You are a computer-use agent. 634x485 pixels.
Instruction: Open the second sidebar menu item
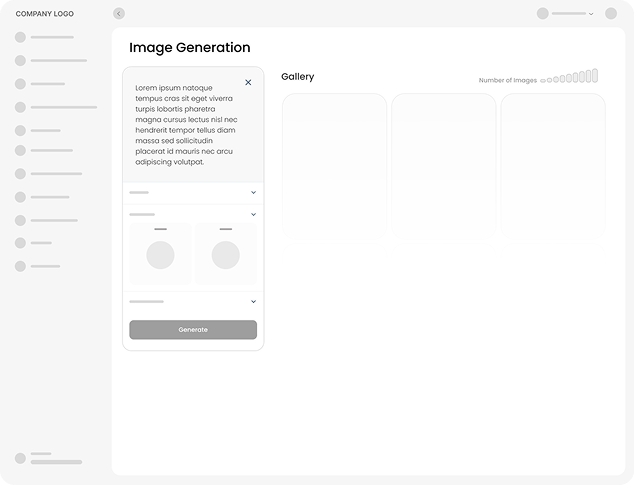tap(57, 60)
